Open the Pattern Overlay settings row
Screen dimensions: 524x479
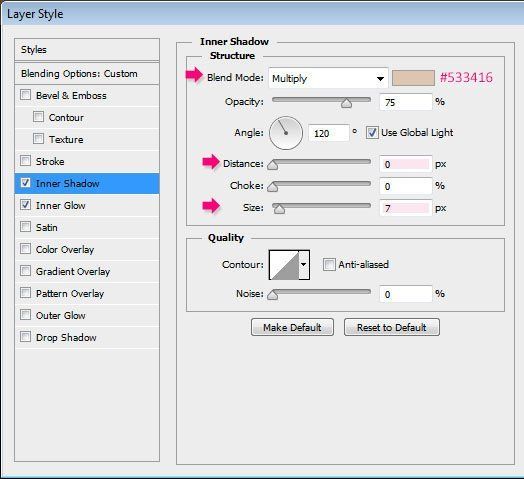87,293
